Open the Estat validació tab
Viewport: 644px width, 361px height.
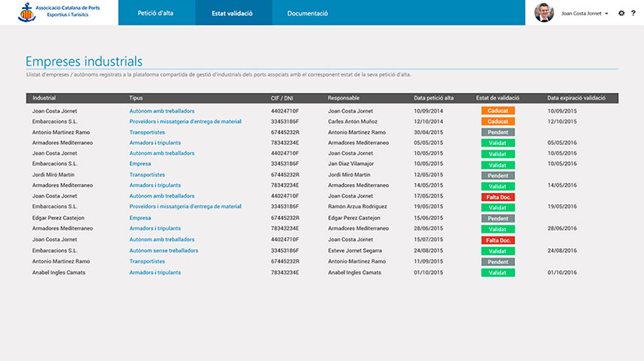232,13
